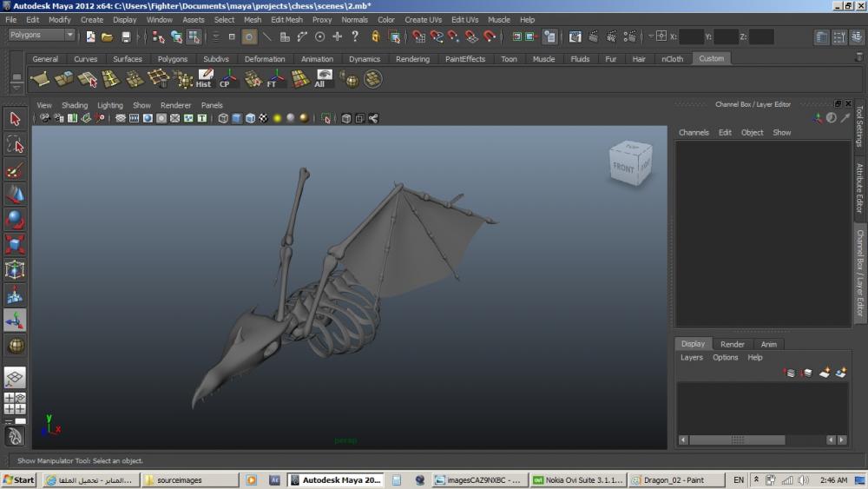Toggle smooth shade all in viewport
Viewport: 868px width, 489px height.
(237, 118)
